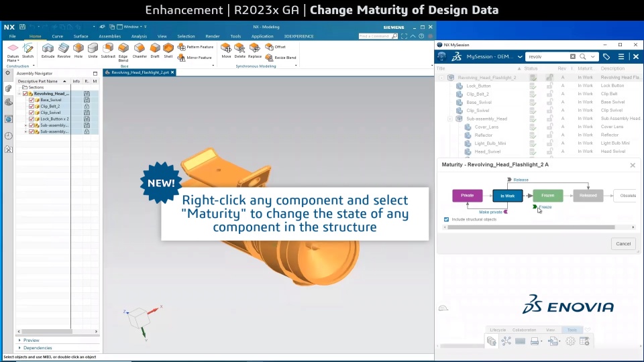Image resolution: width=644 pixels, height=362 pixels.
Task: Open Mirror Feature tool
Action: pyautogui.click(x=195, y=58)
